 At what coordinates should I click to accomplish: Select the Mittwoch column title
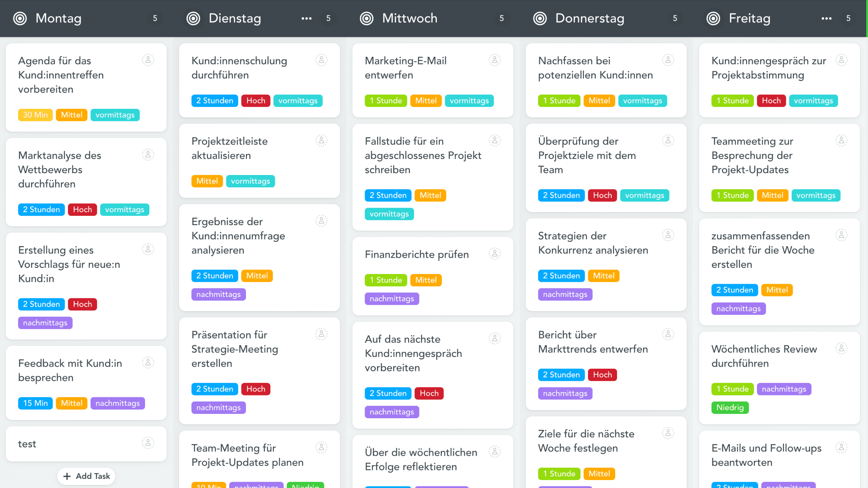409,18
